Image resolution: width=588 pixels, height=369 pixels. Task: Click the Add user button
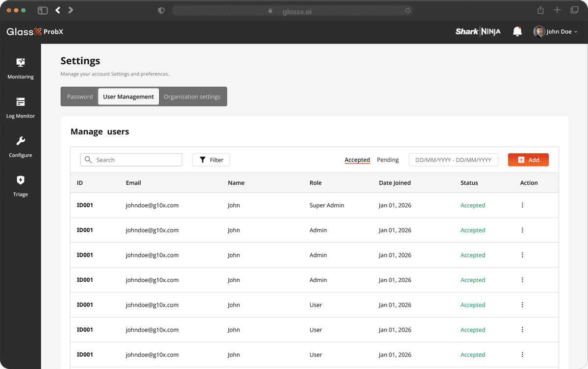pyautogui.click(x=528, y=160)
